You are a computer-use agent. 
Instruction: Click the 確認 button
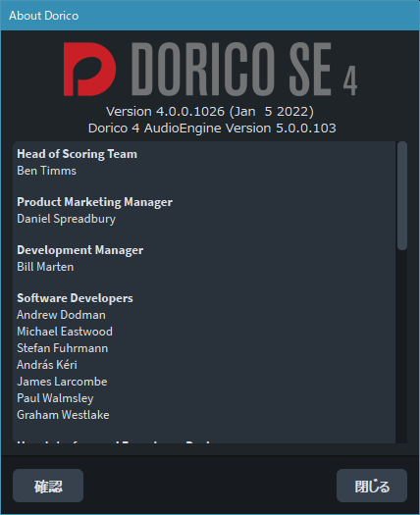coord(48,486)
